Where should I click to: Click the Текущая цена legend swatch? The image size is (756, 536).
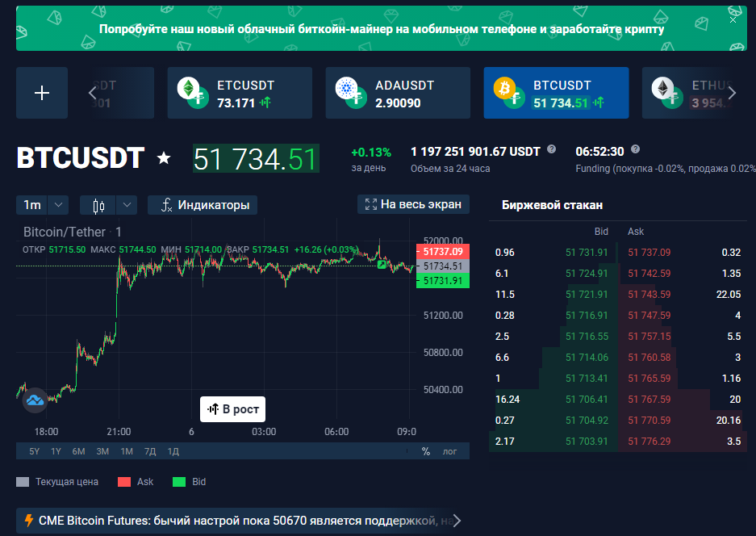click(23, 481)
